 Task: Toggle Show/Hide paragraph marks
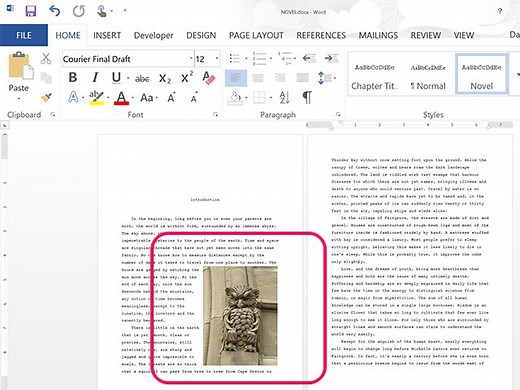[307, 97]
